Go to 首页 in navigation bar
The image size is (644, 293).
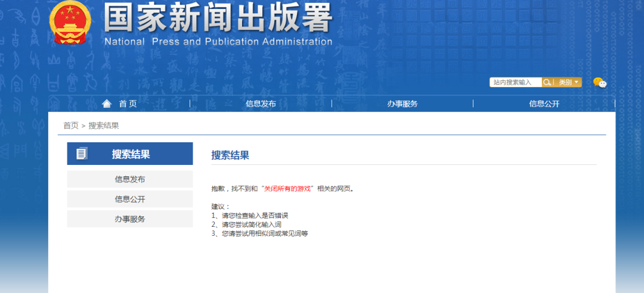(x=128, y=104)
